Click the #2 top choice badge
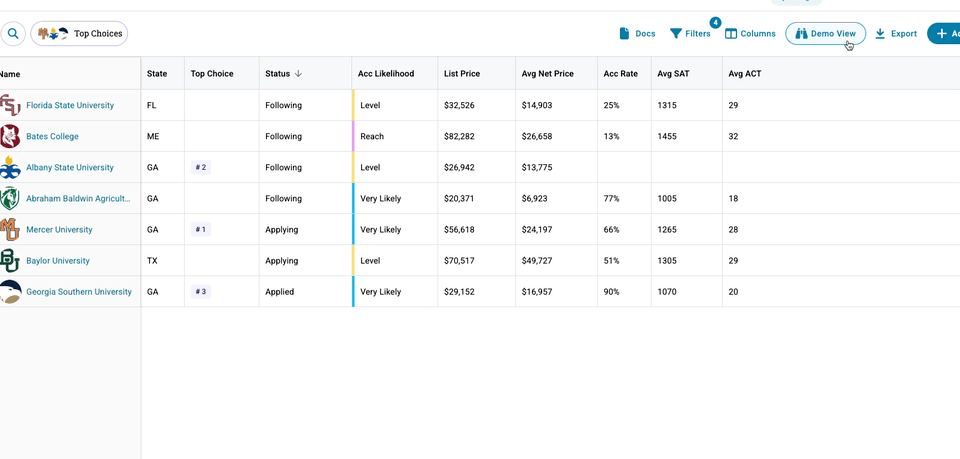The height and width of the screenshot is (459, 960). pyautogui.click(x=201, y=168)
